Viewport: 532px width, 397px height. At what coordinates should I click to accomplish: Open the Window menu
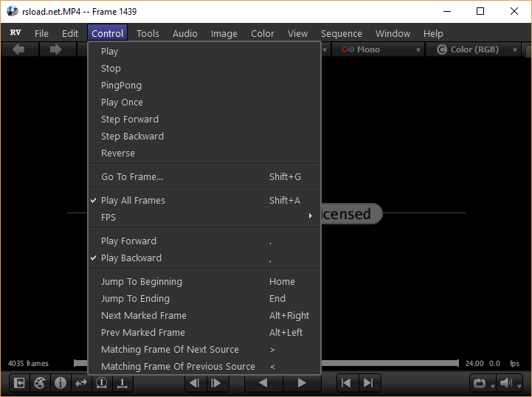coord(393,33)
